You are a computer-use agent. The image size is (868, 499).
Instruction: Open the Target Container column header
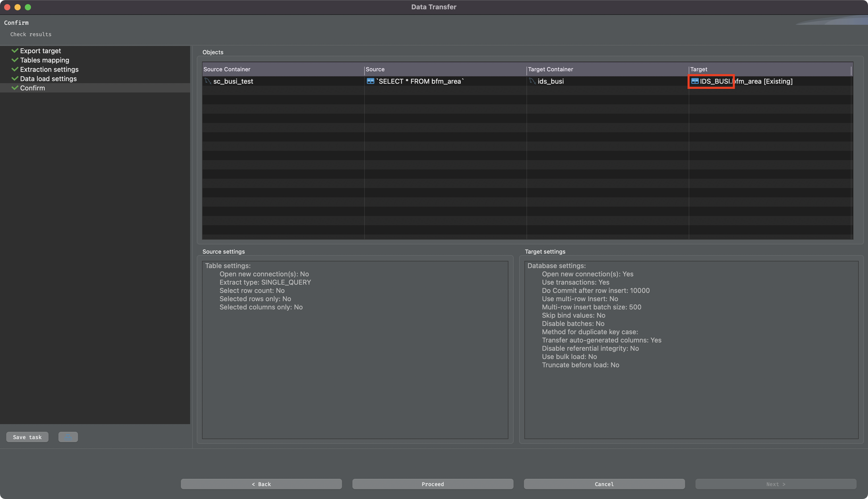click(550, 69)
